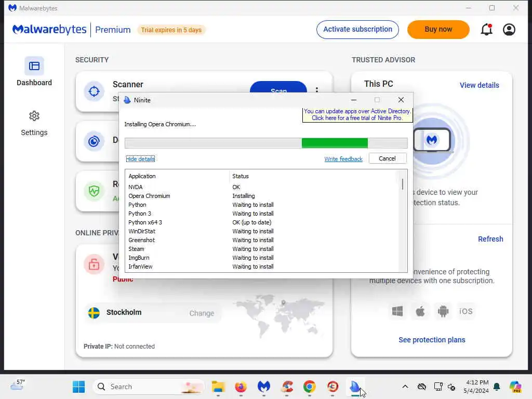The width and height of the screenshot is (532, 399).
Task: Click the Ninite installation progress bar
Action: click(x=266, y=143)
